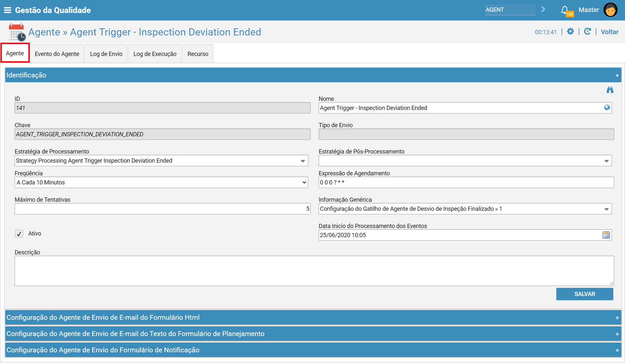Screen dimensions: 625x364
Task: Click the Gestão da Qualidade title
Action: [53, 10]
